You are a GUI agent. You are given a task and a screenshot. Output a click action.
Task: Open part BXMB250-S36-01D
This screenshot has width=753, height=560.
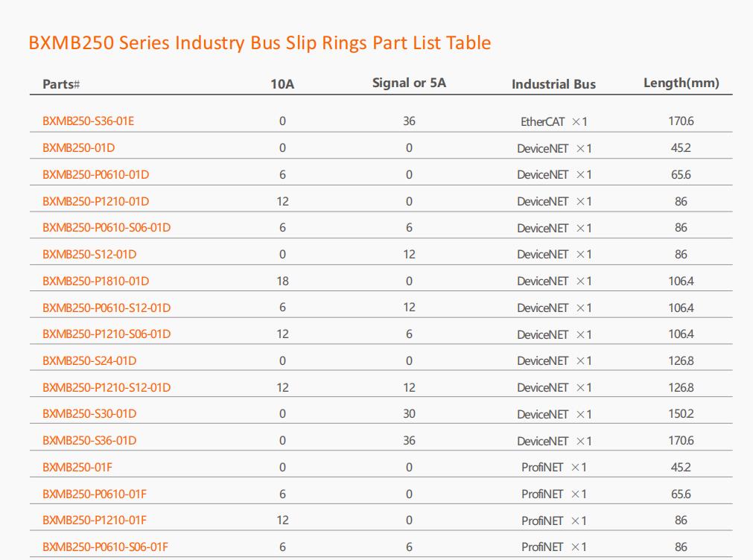coord(89,440)
